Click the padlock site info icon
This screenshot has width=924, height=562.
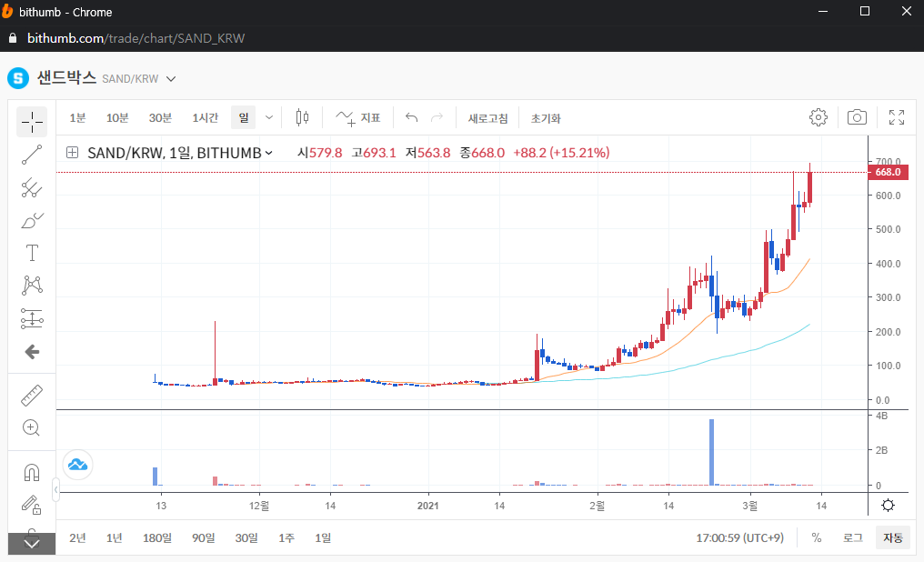[x=13, y=38]
